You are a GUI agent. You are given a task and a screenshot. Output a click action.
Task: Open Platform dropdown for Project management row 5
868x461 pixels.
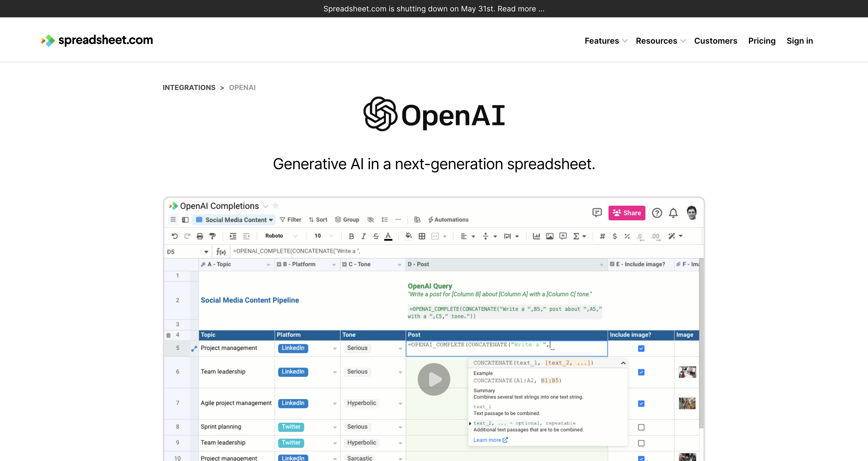click(x=335, y=348)
